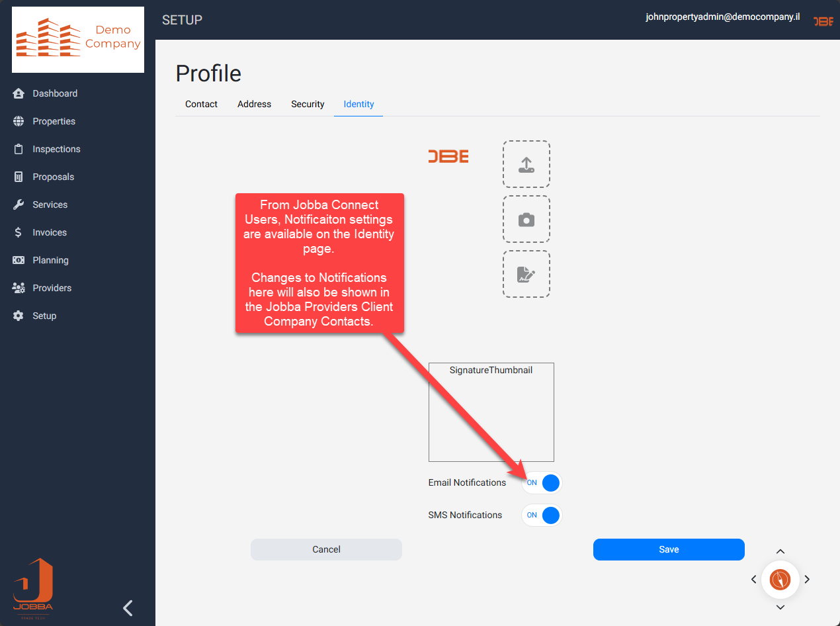
Task: Click the up chevron above compass
Action: point(780,552)
